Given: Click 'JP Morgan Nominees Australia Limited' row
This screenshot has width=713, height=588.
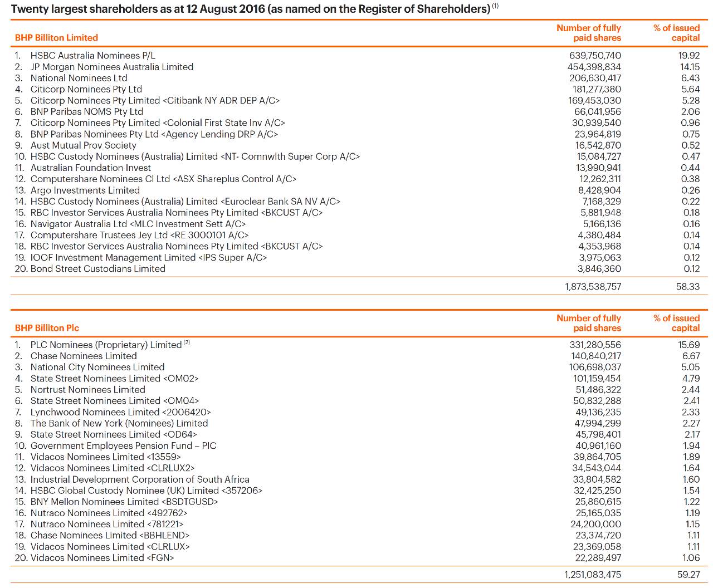Looking at the screenshot, I should point(112,67).
